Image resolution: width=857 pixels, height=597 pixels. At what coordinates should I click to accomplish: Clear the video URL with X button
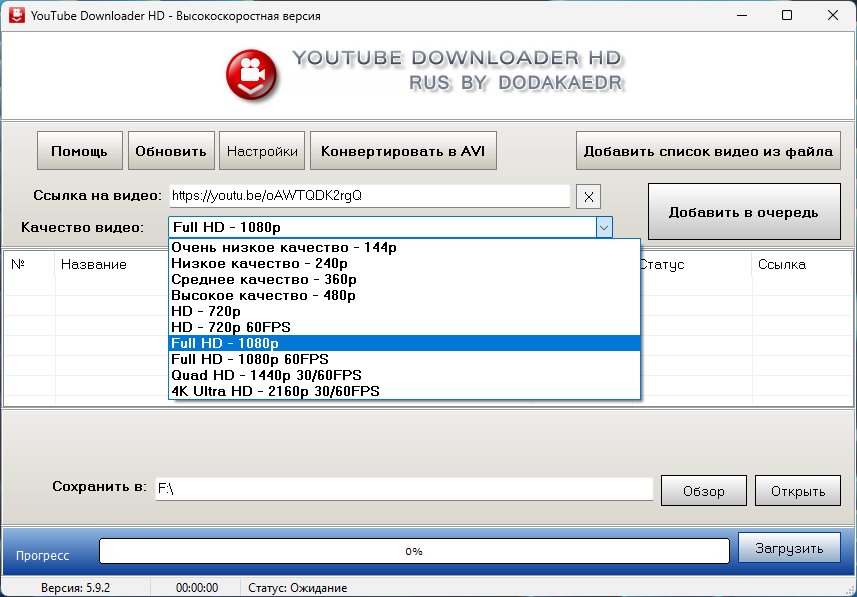click(x=589, y=197)
